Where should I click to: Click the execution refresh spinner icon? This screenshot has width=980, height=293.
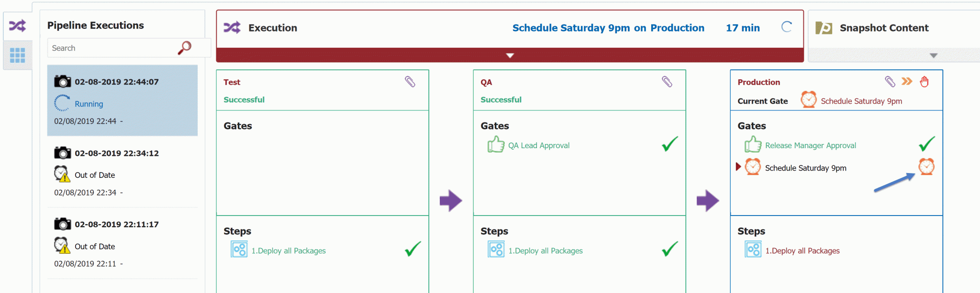pyautogui.click(x=787, y=27)
